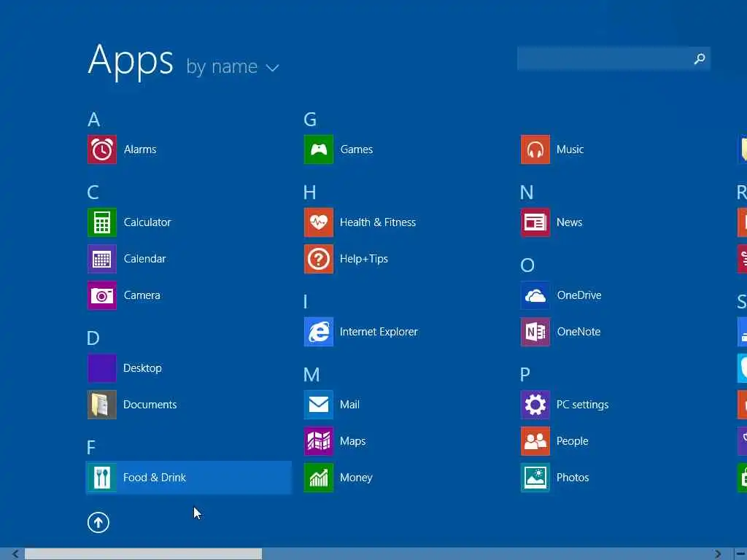
Task: Click the 'Help+Tips' text label
Action: coord(364,259)
